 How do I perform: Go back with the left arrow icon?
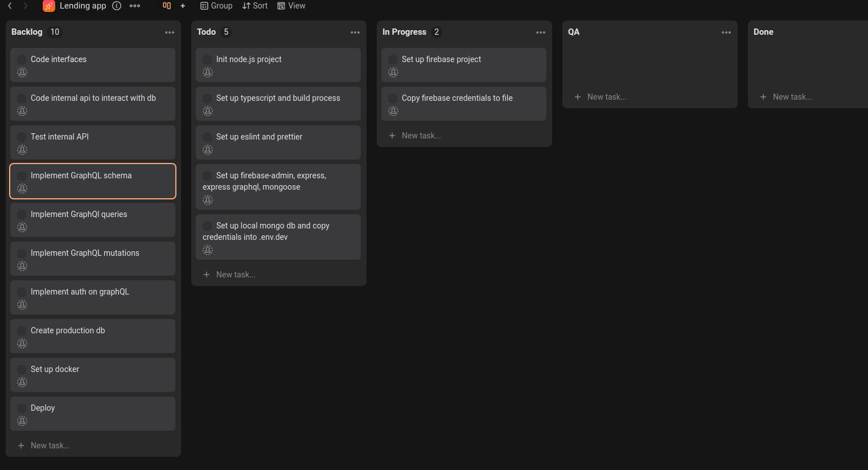point(10,6)
